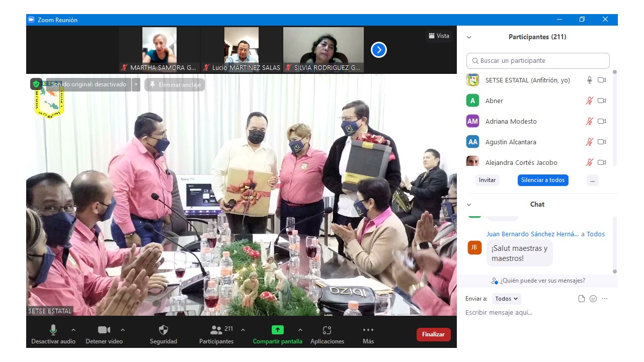Image resolution: width=644 pixels, height=362 pixels.
Task: Open the Enviar a Todos dropdown
Action: pyautogui.click(x=506, y=299)
